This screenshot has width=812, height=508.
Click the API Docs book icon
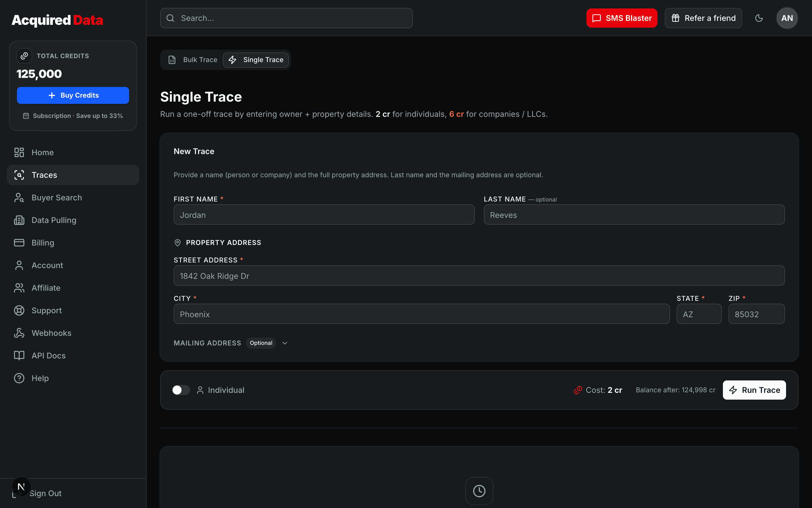(x=19, y=356)
